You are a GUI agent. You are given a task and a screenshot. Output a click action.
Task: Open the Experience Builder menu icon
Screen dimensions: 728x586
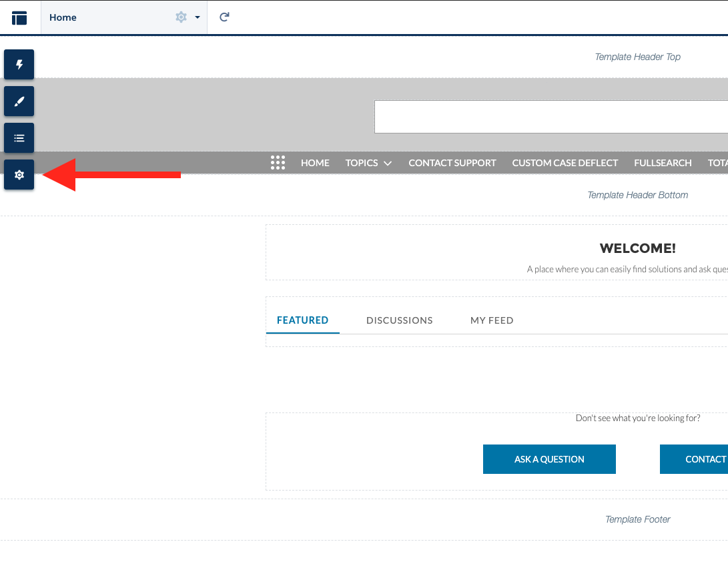(x=19, y=17)
